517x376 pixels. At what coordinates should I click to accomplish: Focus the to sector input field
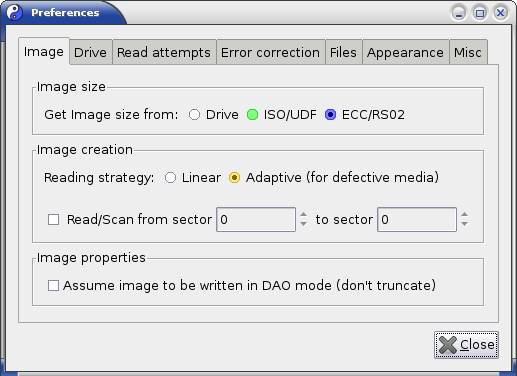[x=417, y=219]
